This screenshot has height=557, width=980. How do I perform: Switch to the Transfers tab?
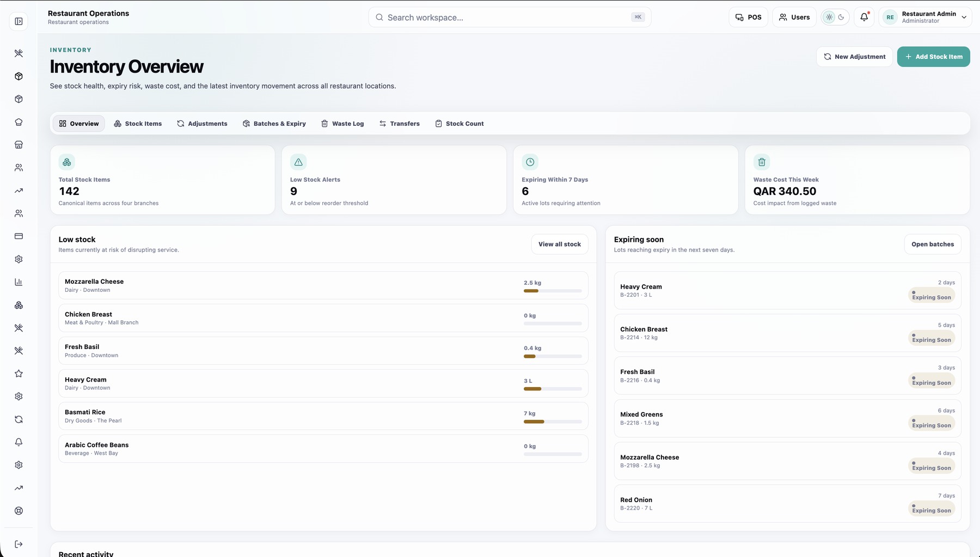click(400, 124)
